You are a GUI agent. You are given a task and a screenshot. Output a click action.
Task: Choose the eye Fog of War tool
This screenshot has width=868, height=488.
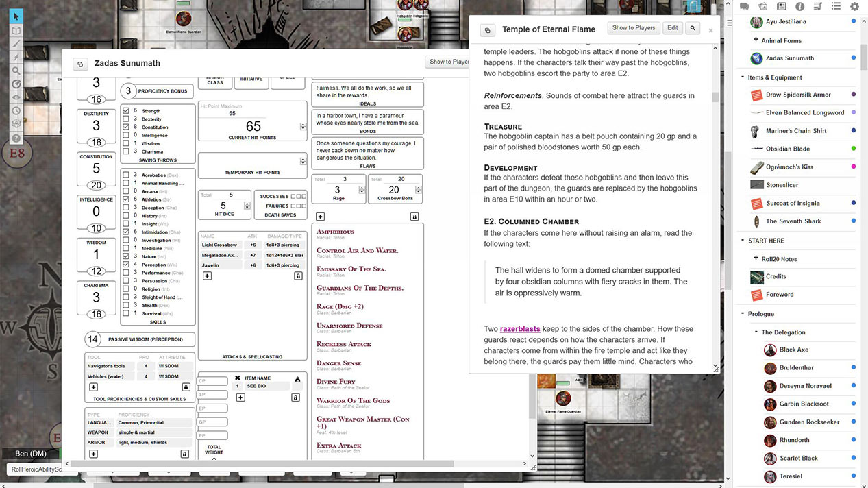pyautogui.click(x=16, y=97)
